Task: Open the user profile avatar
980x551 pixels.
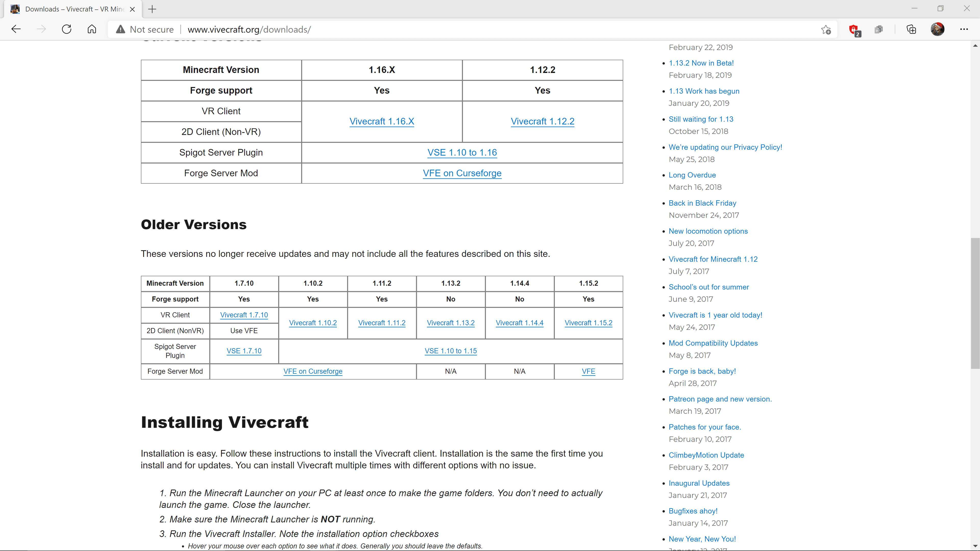Action: 937,29
